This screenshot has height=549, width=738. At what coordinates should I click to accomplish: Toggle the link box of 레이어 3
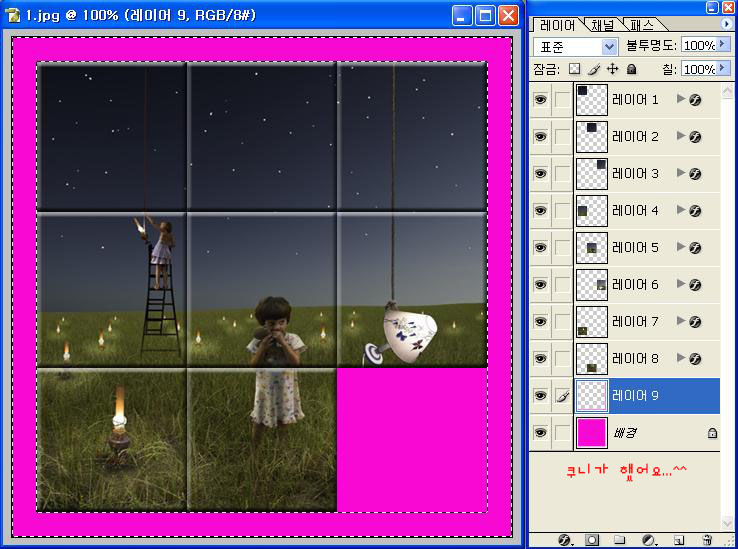(x=562, y=174)
